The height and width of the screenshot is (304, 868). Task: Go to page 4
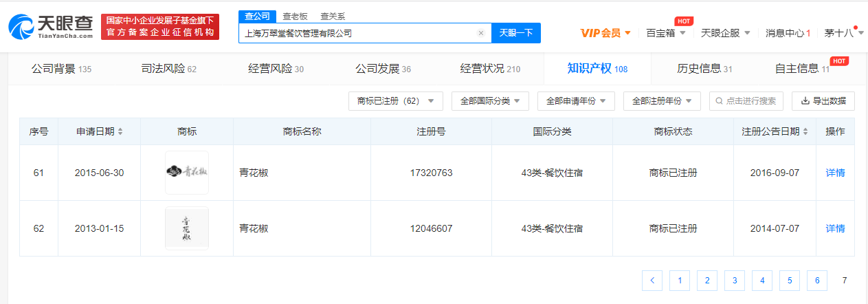coord(762,280)
